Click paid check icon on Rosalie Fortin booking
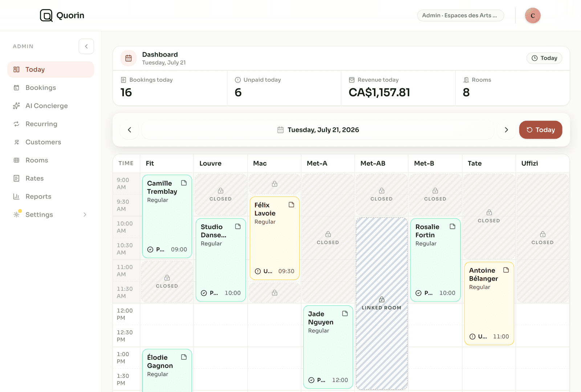581x392 pixels. point(419,293)
